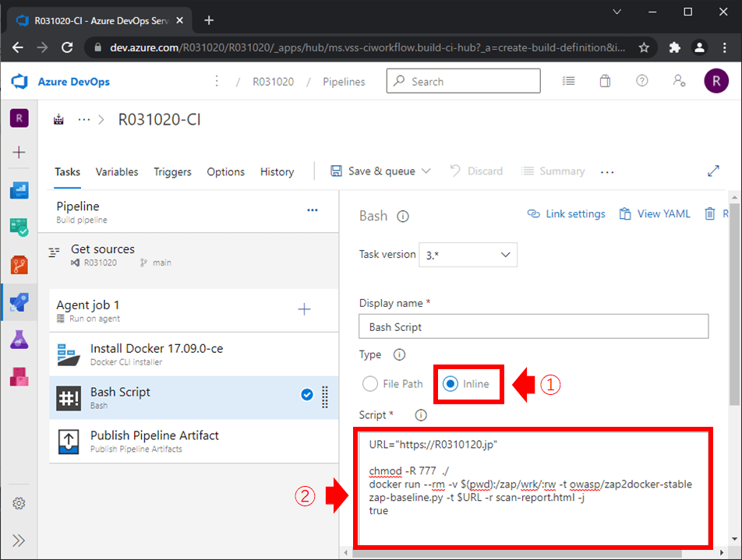Image resolution: width=742 pixels, height=560 pixels.
Task: Click the R project avatar in the sidebar
Action: click(19, 118)
